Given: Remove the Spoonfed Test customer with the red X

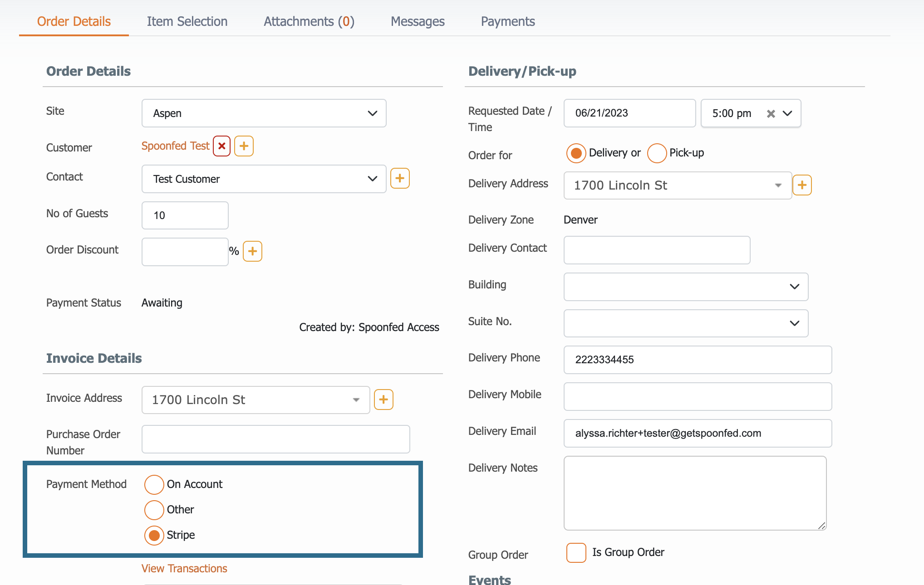Looking at the screenshot, I should tap(221, 146).
